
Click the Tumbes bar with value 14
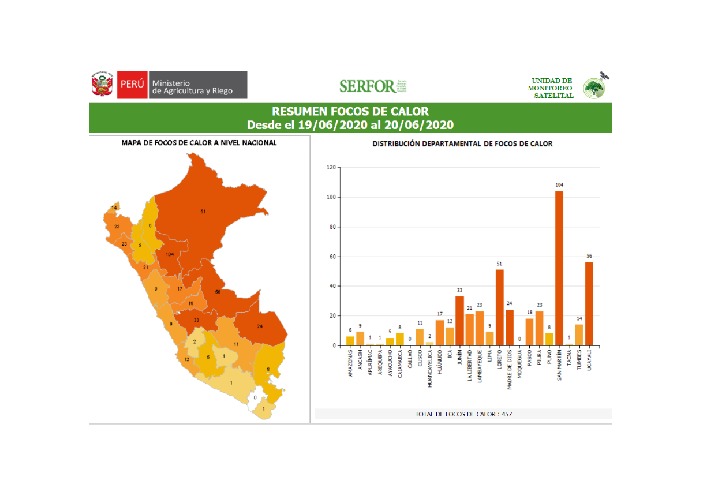point(579,334)
